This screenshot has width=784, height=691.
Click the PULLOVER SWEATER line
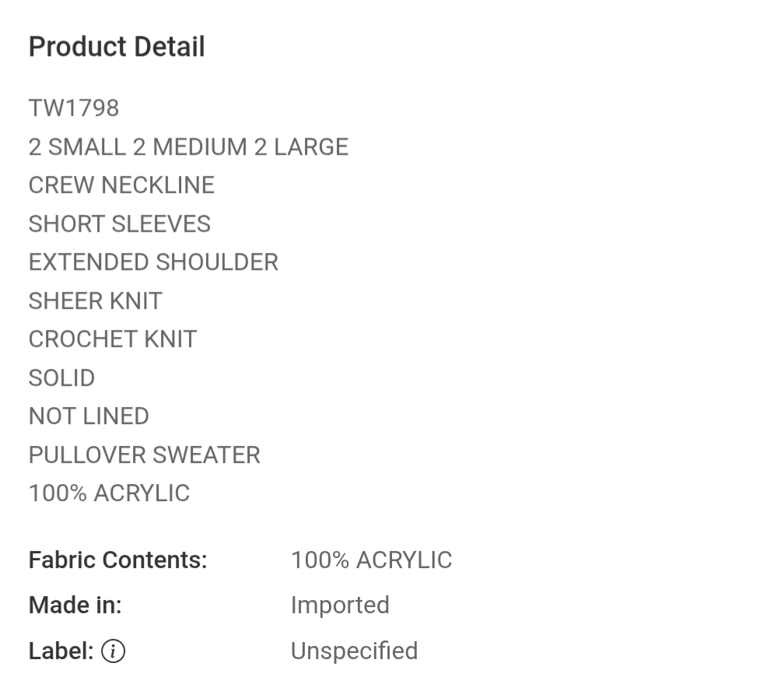coord(144,454)
